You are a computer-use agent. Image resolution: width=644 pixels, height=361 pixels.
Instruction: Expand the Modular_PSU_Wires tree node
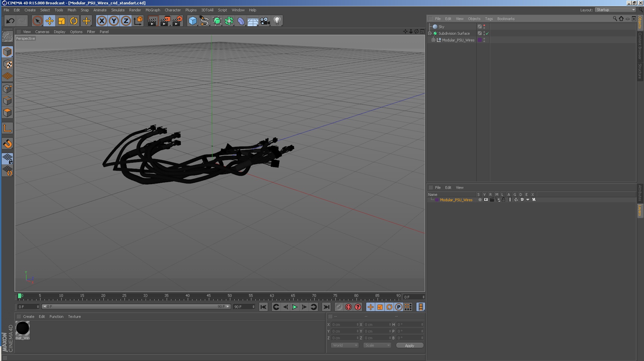pos(433,40)
